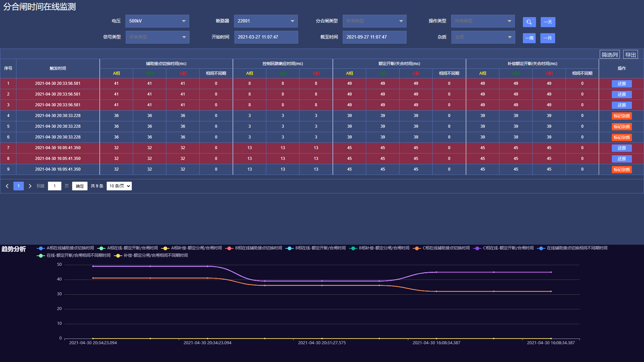Toggle A相补偿-额定分闸/合闸时间 legend marker
This screenshot has height=362, width=644.
[165, 248]
